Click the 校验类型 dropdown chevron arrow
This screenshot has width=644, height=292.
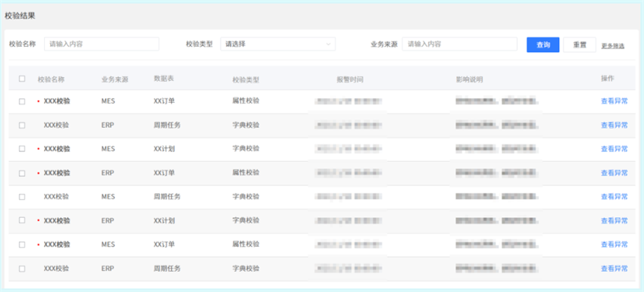point(328,45)
